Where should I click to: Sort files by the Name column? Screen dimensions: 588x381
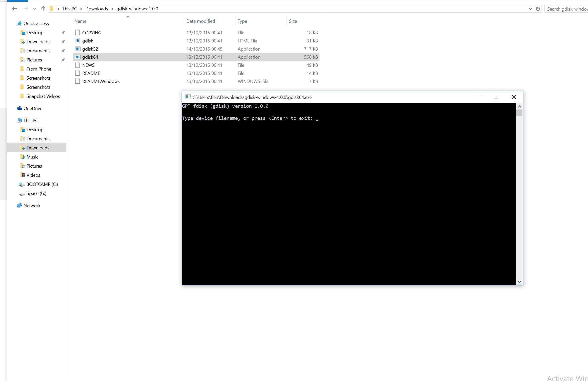click(x=80, y=21)
